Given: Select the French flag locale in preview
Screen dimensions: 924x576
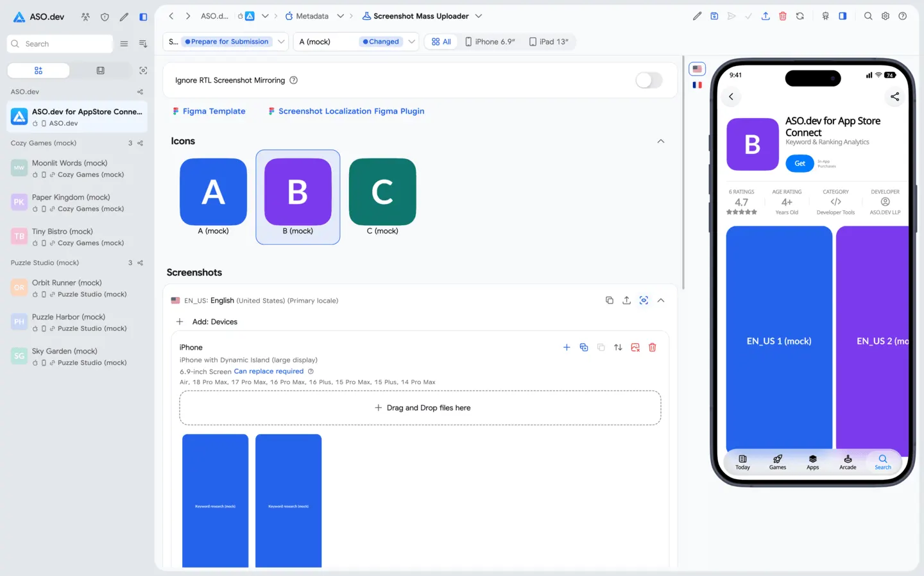Looking at the screenshot, I should 697,85.
